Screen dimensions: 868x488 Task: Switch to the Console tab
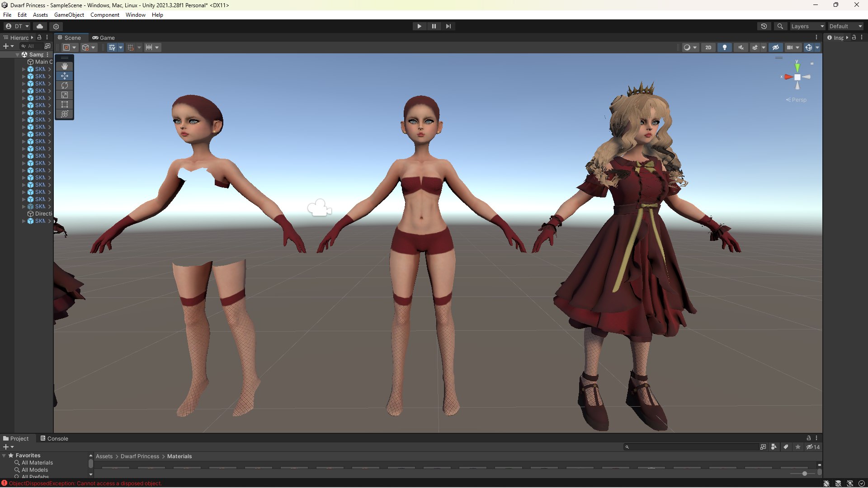tap(54, 438)
